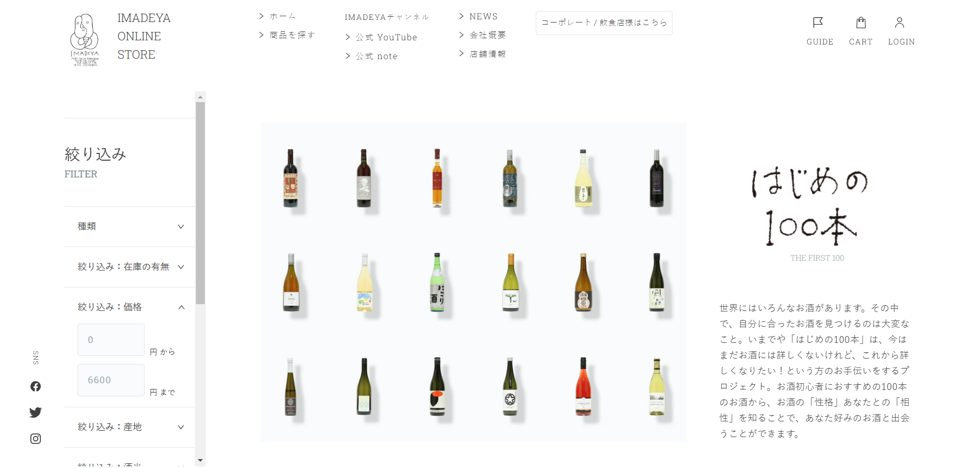The height and width of the screenshot is (468, 980).
Task: Open the NEWS link
Action: [x=483, y=16]
